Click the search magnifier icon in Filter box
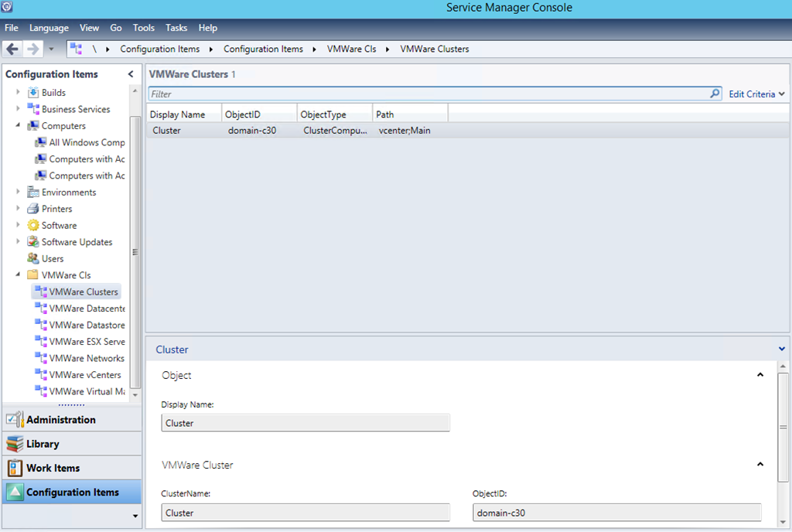This screenshot has width=792, height=532. coord(715,94)
